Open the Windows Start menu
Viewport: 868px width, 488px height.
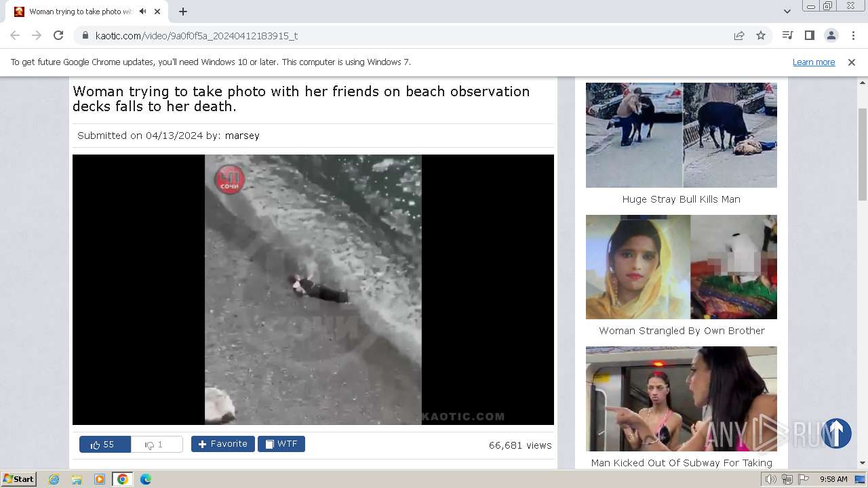click(18, 479)
